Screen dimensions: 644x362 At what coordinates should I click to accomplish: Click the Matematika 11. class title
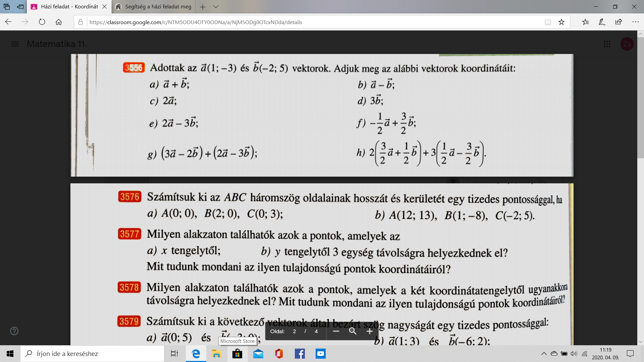point(57,44)
